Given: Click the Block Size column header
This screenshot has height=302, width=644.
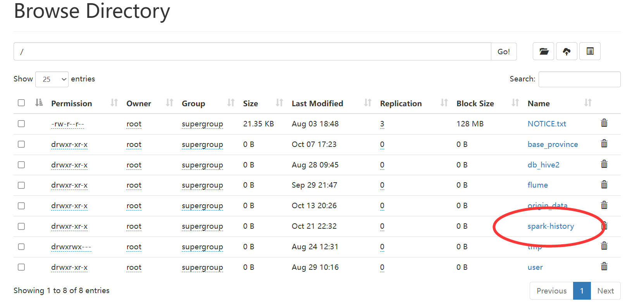Looking at the screenshot, I should [475, 104].
